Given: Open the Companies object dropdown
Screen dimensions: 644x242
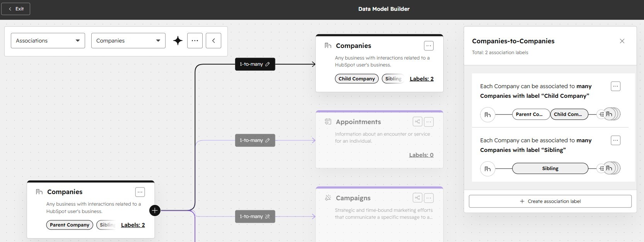Looking at the screenshot, I should [128, 41].
